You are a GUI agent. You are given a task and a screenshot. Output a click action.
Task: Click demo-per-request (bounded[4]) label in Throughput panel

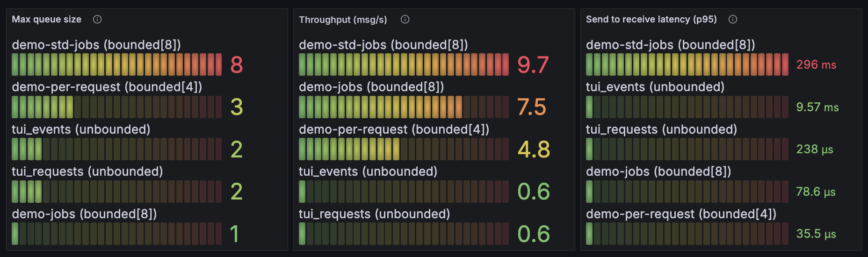click(394, 129)
